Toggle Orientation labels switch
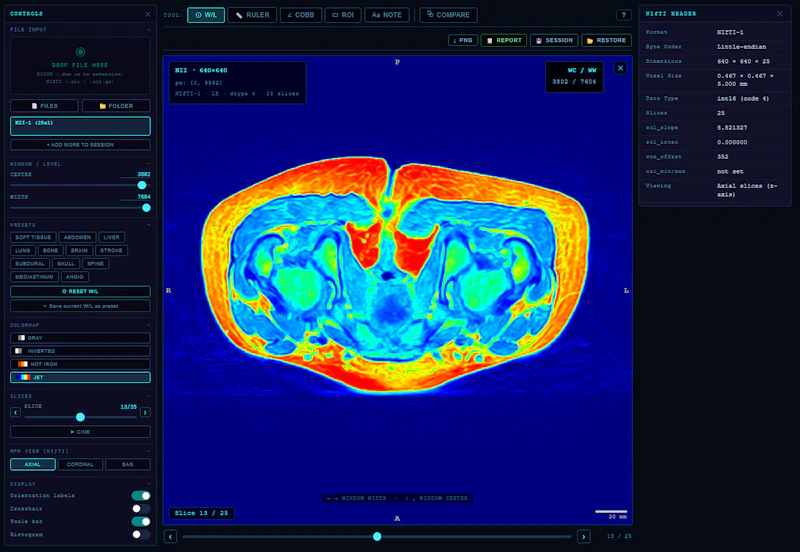This screenshot has width=800, height=552. [141, 495]
